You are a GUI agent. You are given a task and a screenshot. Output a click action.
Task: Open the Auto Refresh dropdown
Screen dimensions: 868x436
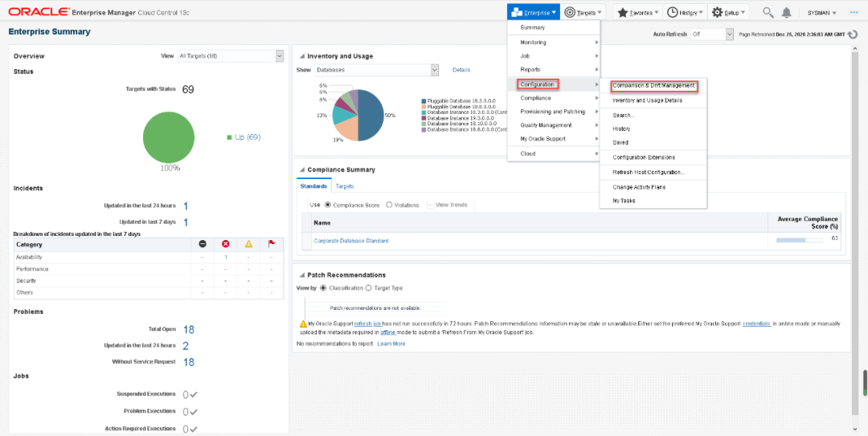pos(712,35)
